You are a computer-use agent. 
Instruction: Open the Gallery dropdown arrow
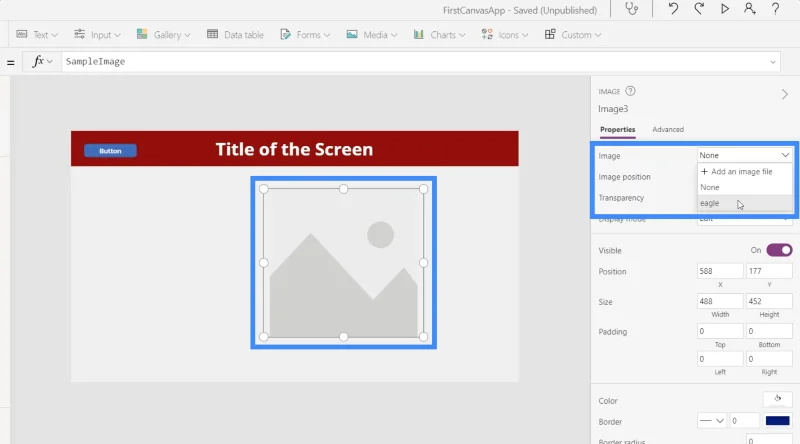coord(187,35)
